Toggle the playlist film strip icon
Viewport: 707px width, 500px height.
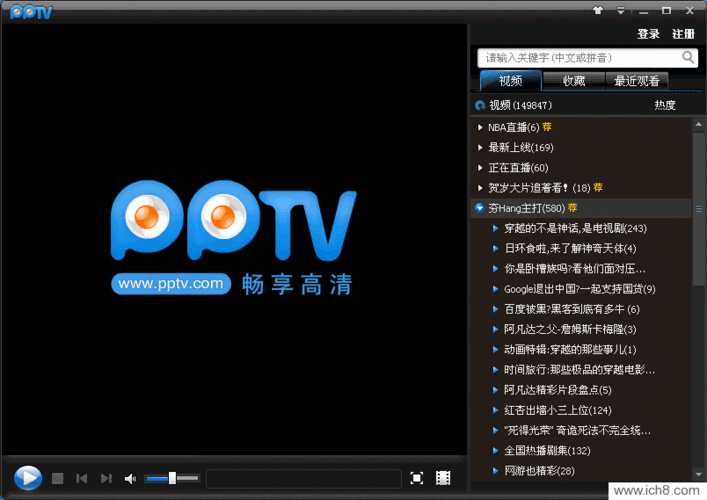point(443,478)
